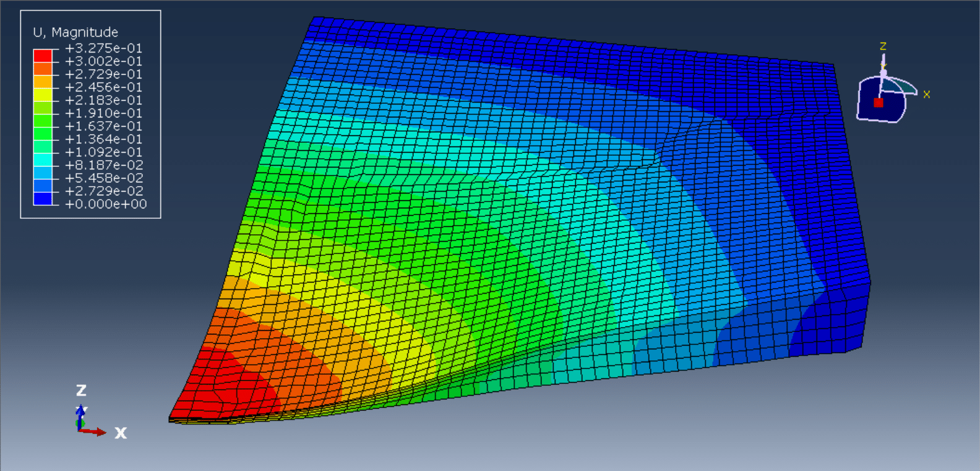
Task: Click the legend value +2.456e-01
Action: coord(104,87)
